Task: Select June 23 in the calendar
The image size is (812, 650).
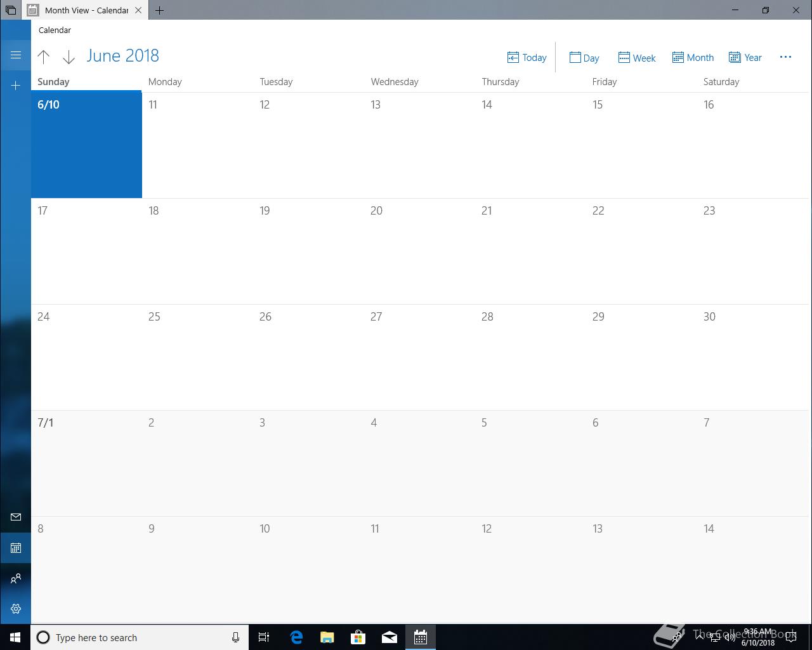Action: click(x=753, y=251)
